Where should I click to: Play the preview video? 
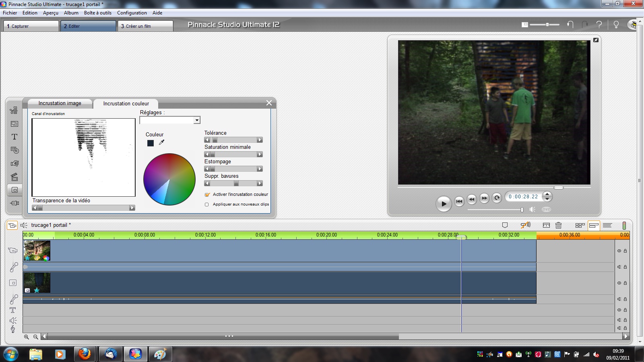444,204
